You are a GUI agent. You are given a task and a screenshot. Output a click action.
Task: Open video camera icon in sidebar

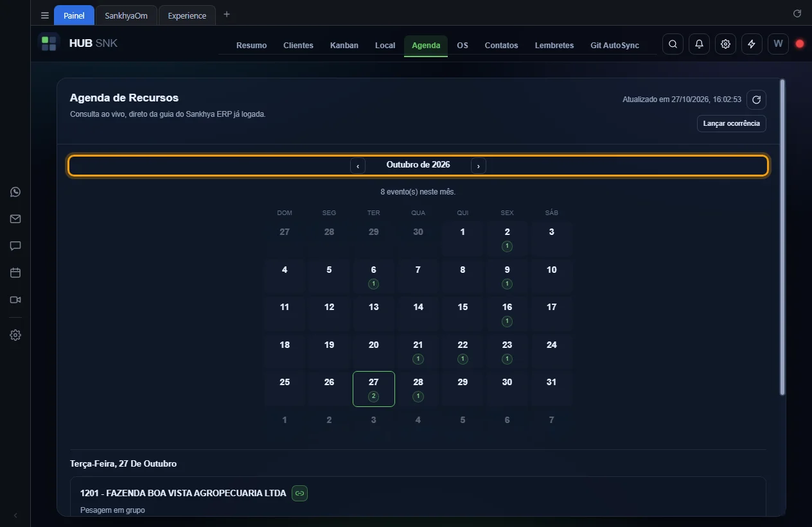[x=15, y=300]
